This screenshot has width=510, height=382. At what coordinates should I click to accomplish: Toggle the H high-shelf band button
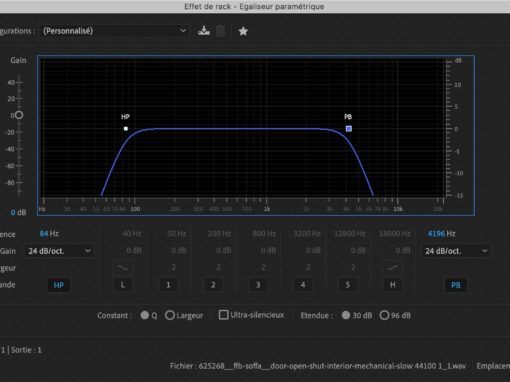(x=393, y=285)
